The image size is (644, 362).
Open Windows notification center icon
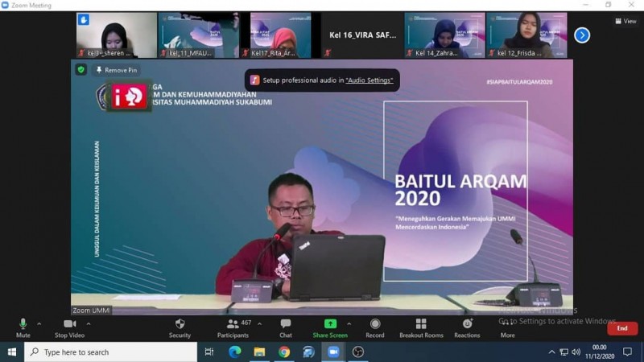tap(627, 352)
